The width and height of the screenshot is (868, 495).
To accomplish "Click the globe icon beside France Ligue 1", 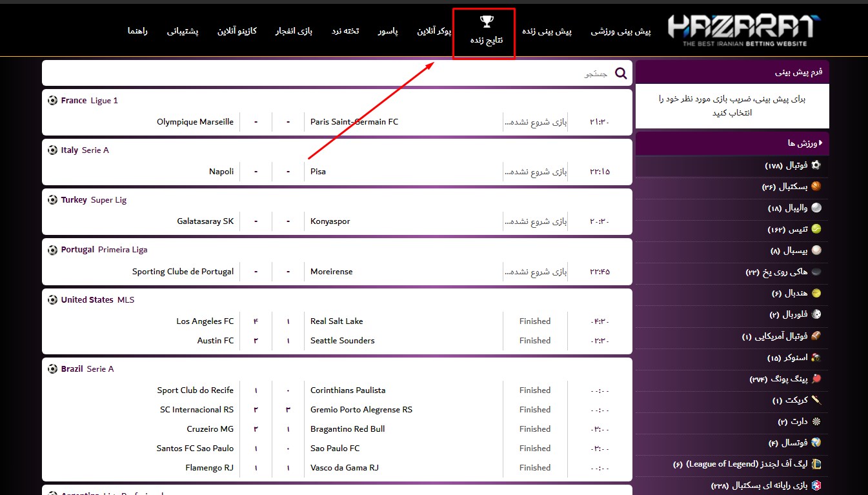I will coord(52,100).
